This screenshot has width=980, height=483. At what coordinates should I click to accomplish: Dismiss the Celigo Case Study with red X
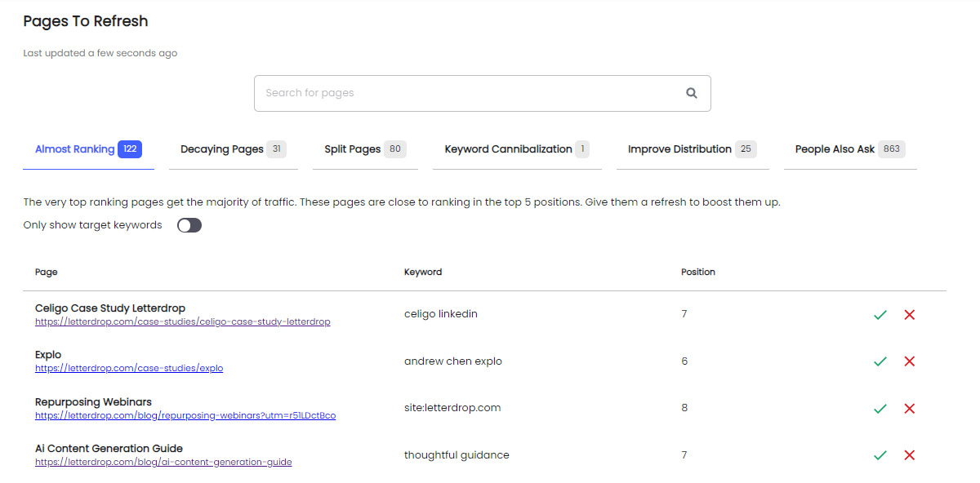[910, 314]
